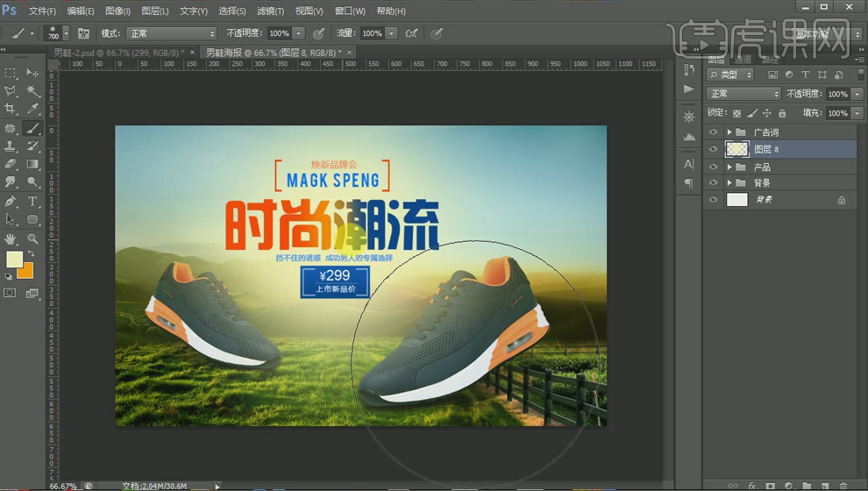Select the Clone Stamp tool
Viewport: 868px width, 491px height.
tap(10, 146)
